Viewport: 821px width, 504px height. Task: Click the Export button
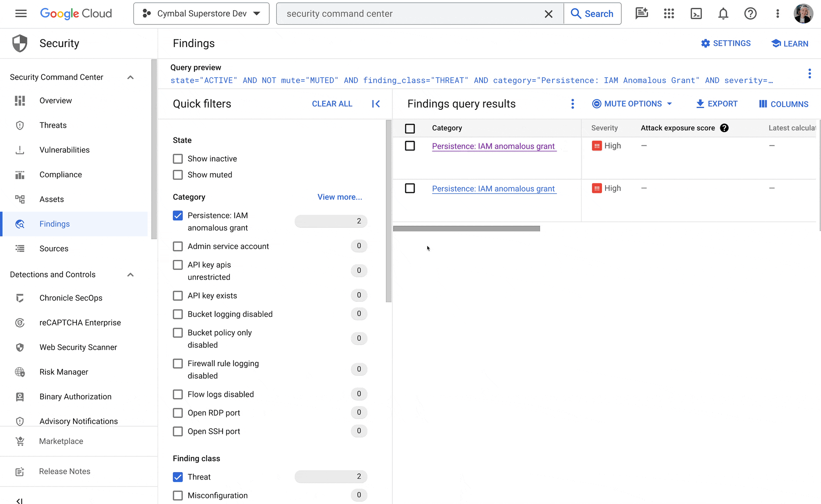coord(717,104)
